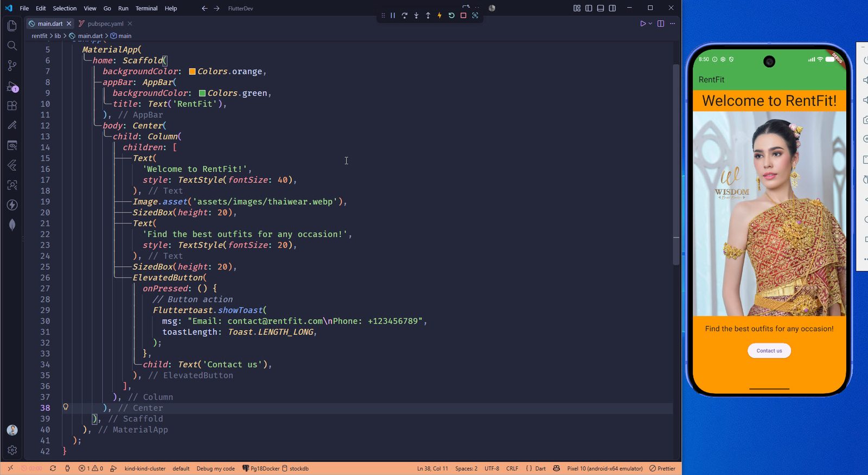868x475 pixels.
Task: Click the editor vertical scrollbar
Action: [x=676, y=164]
